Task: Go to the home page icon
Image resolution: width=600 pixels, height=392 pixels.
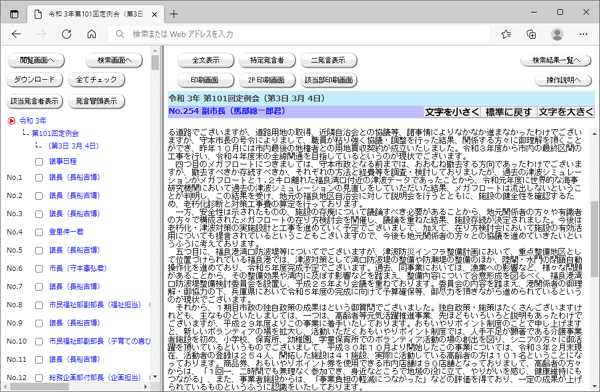Action: click(91, 34)
